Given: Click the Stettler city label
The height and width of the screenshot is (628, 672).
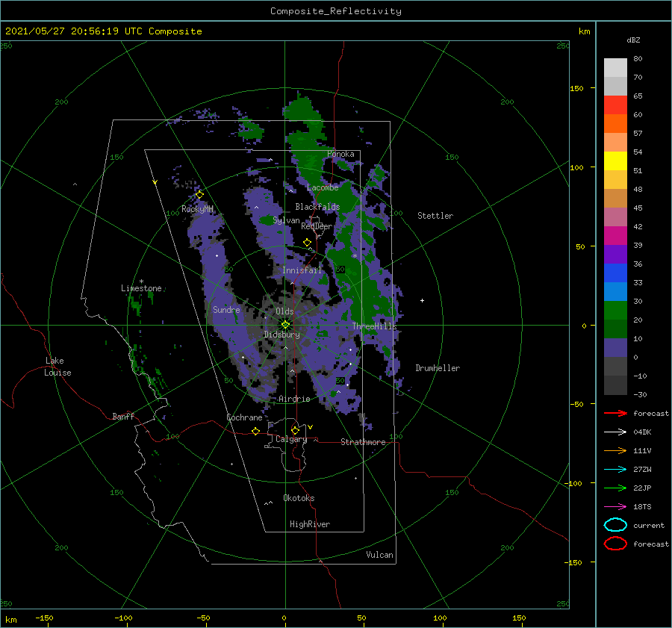Looking at the screenshot, I should [435, 216].
